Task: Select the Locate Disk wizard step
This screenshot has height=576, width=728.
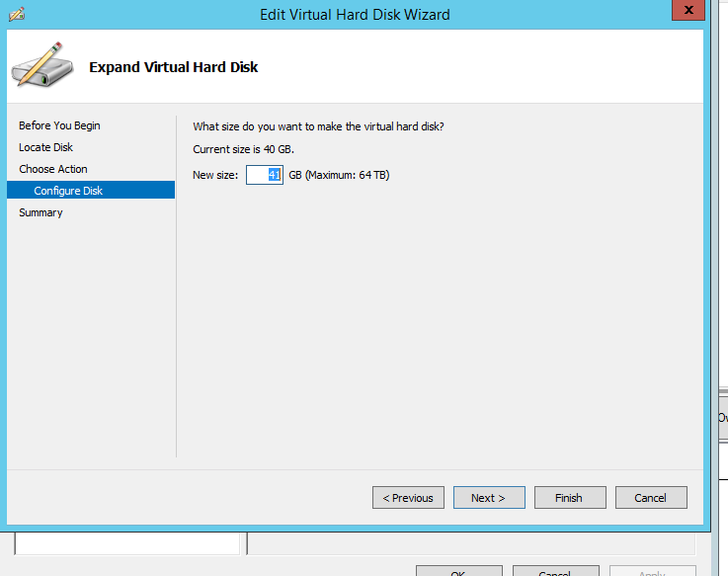Action: (45, 147)
